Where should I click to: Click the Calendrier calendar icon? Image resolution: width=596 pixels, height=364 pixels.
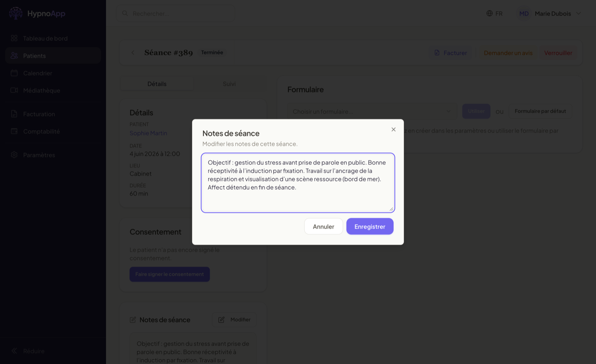[x=14, y=73]
